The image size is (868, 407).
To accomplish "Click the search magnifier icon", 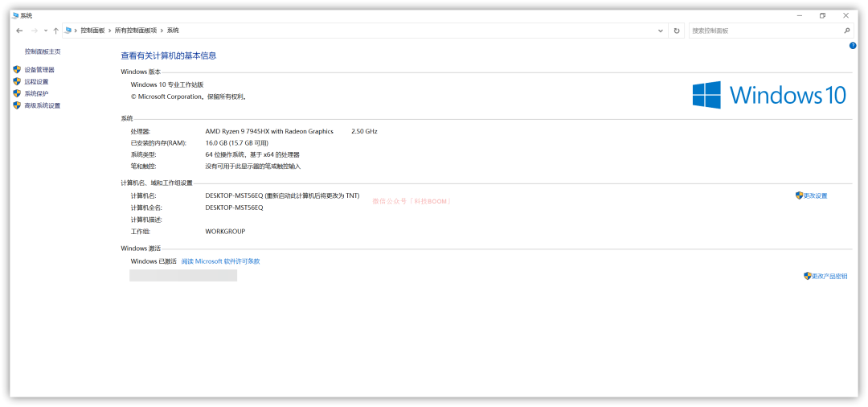I will click(x=846, y=31).
